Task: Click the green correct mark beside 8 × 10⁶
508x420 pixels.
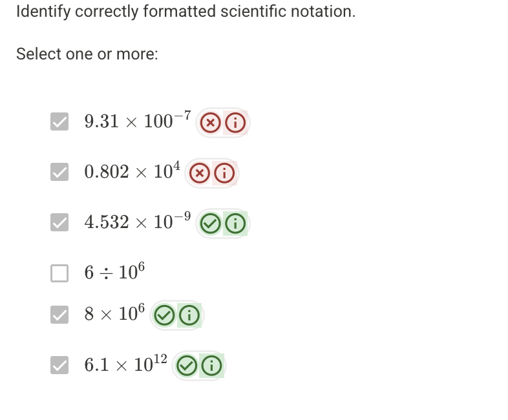Action: pos(164,315)
